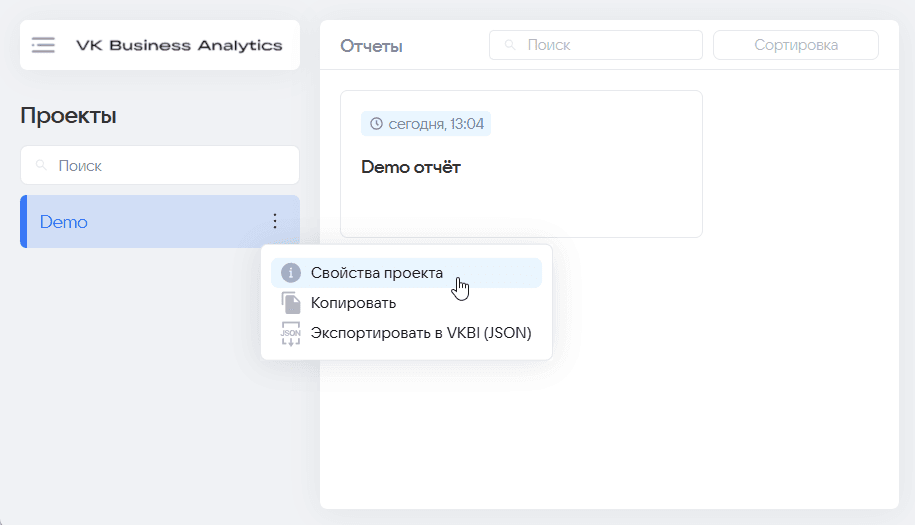The width and height of the screenshot is (915, 525).
Task: Click the info icon beside Свойства проекта
Action: click(x=291, y=273)
